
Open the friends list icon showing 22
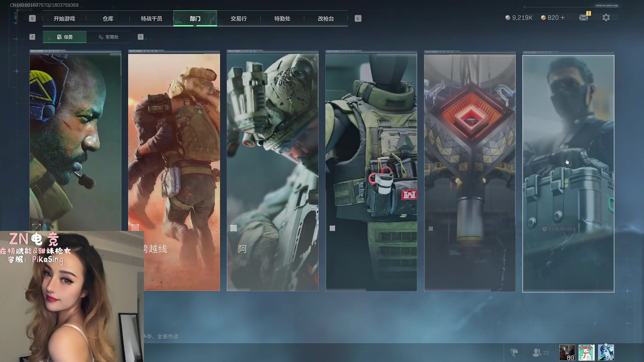pos(541,353)
